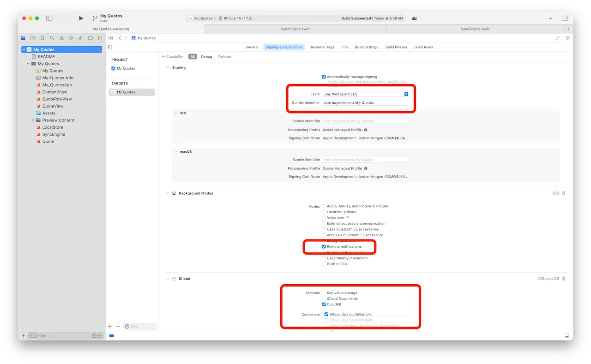Toggle the right inspector panel icon

tap(565, 18)
